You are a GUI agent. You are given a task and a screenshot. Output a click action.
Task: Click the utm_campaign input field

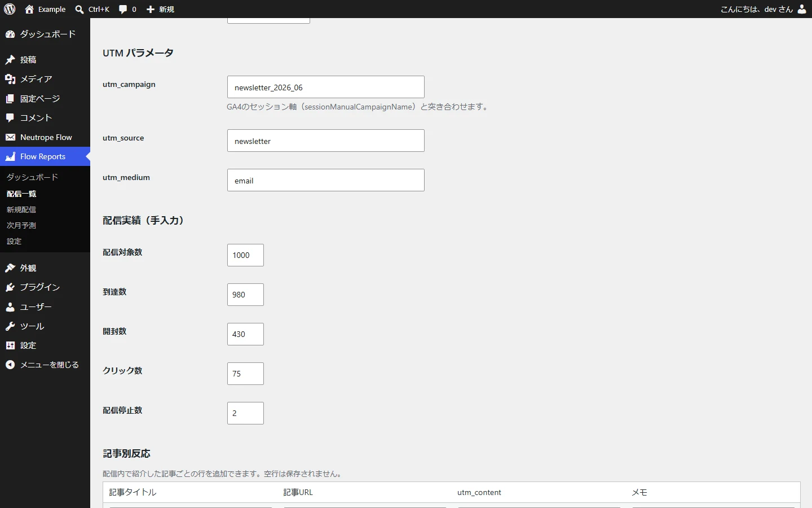pyautogui.click(x=326, y=87)
